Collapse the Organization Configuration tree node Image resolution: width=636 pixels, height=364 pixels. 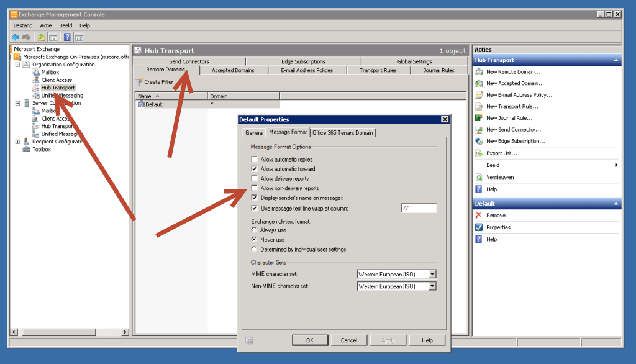tap(17, 65)
